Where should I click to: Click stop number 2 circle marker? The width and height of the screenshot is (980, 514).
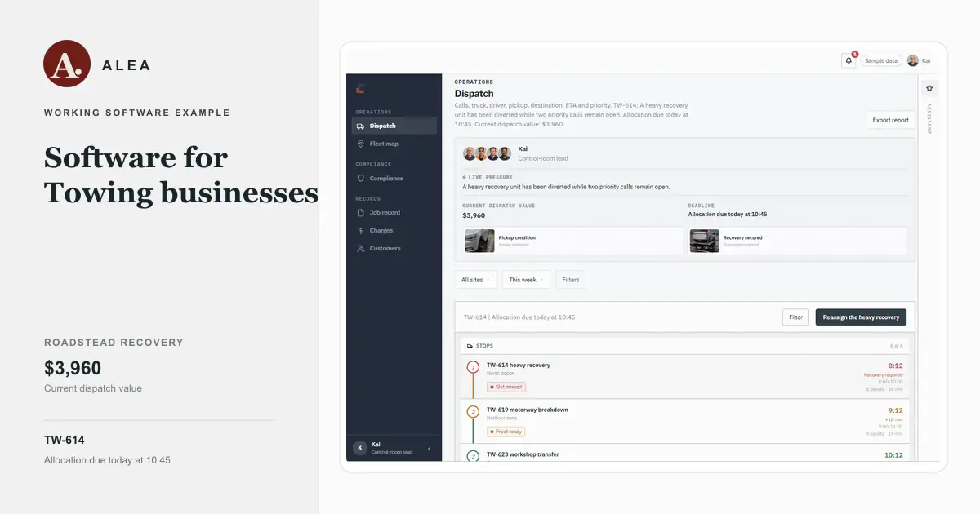click(x=472, y=412)
